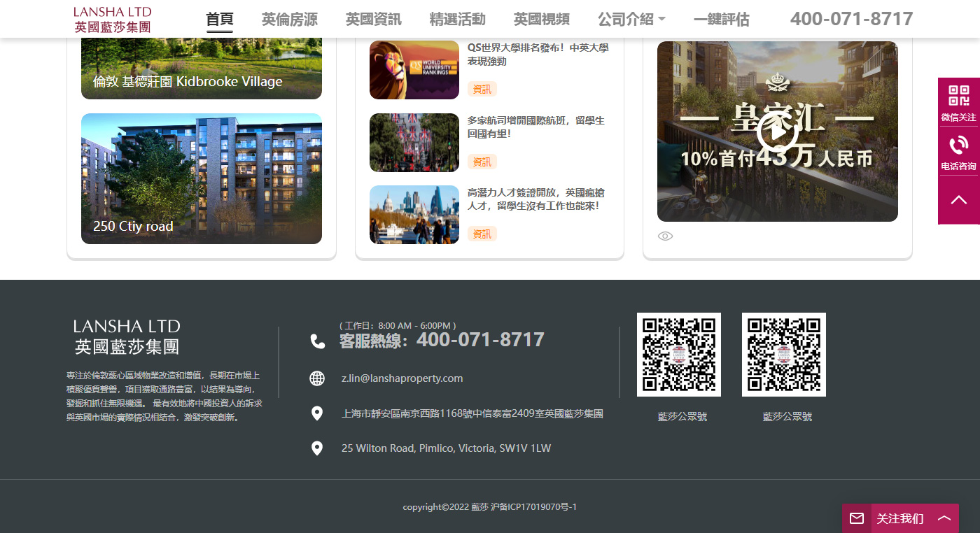Expand the 关注我们 panel chevron

[944, 518]
